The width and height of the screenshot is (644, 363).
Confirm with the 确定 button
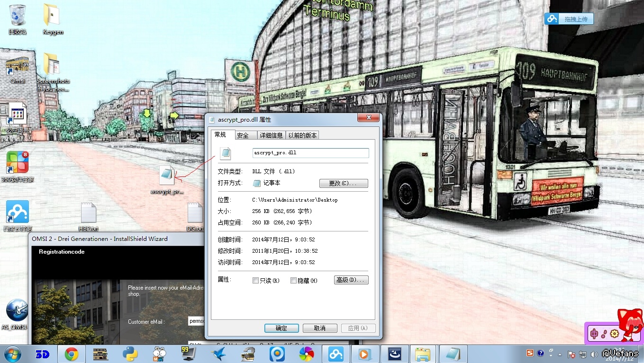coord(281,328)
